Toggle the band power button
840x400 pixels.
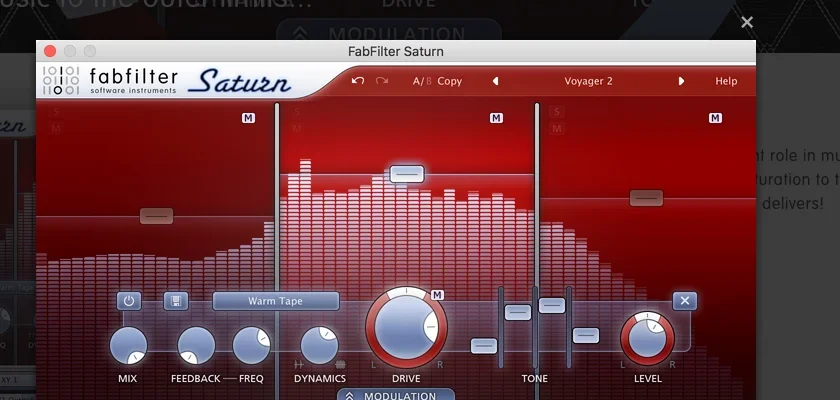129,301
